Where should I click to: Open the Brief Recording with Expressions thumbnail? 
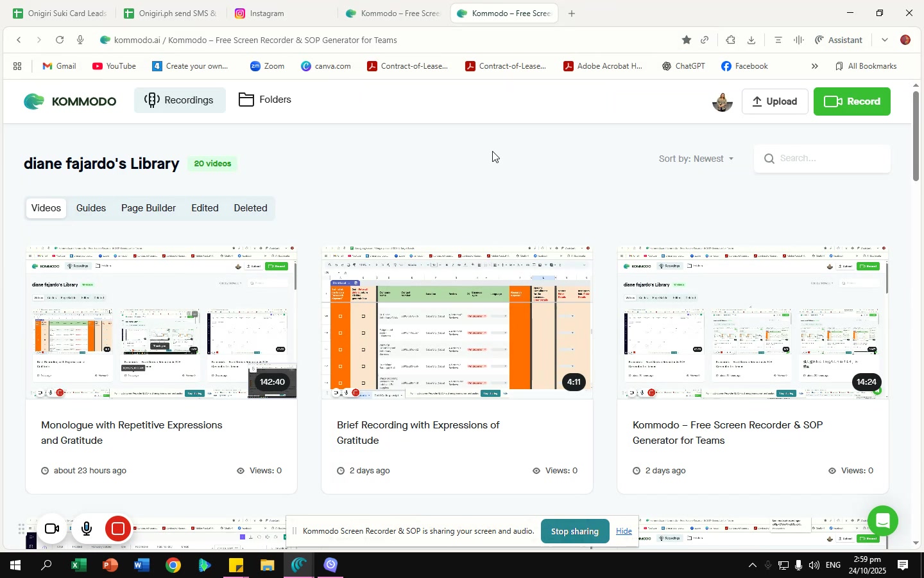click(457, 322)
